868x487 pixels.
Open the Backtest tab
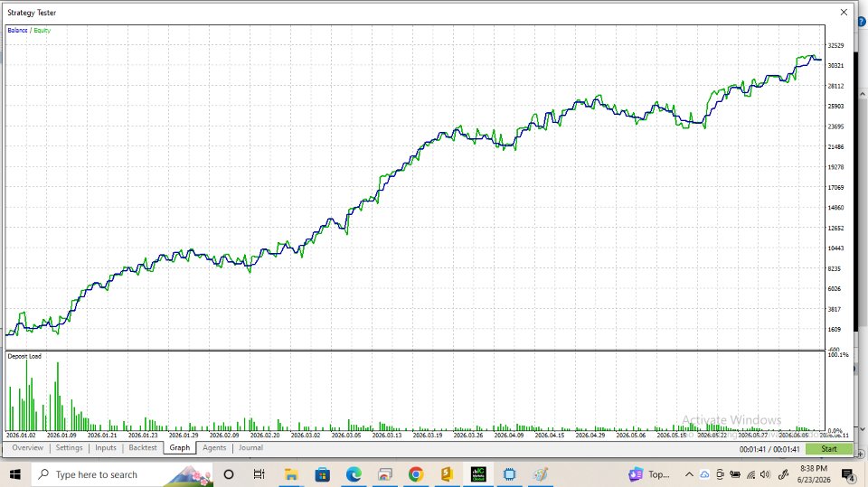[x=143, y=448]
